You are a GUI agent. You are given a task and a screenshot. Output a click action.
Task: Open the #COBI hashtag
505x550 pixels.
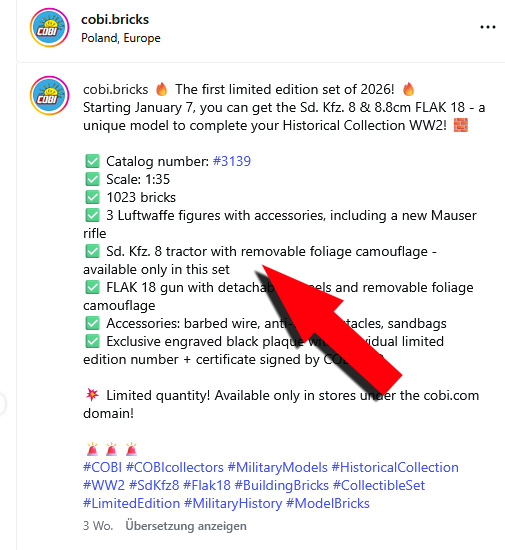[102, 468]
